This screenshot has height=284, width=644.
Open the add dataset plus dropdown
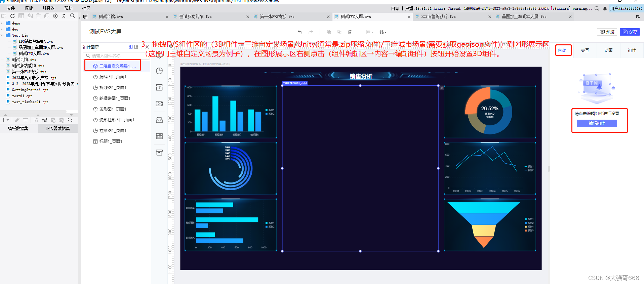[x=5, y=120]
